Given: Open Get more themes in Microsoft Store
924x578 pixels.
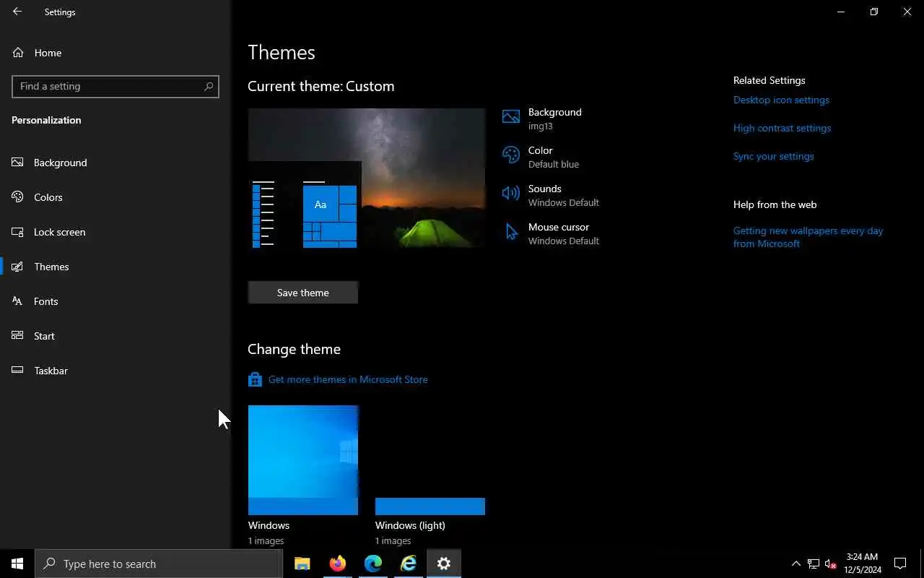Looking at the screenshot, I should point(348,379).
